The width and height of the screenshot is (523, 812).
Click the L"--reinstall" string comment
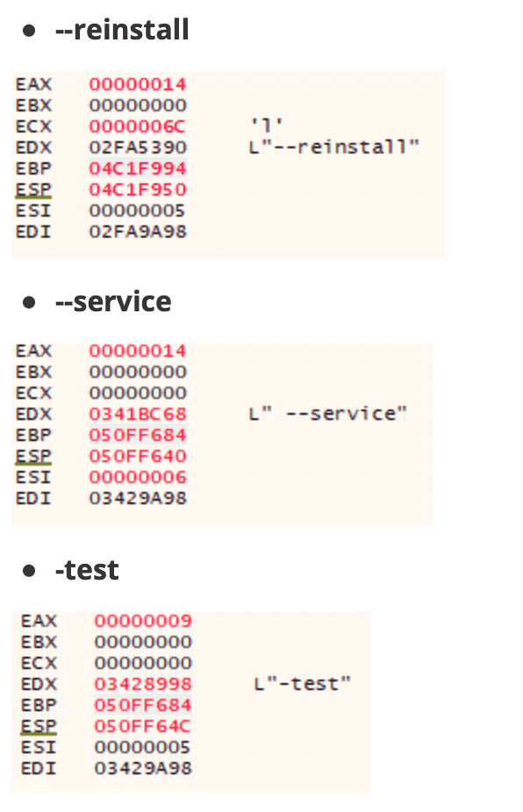333,147
